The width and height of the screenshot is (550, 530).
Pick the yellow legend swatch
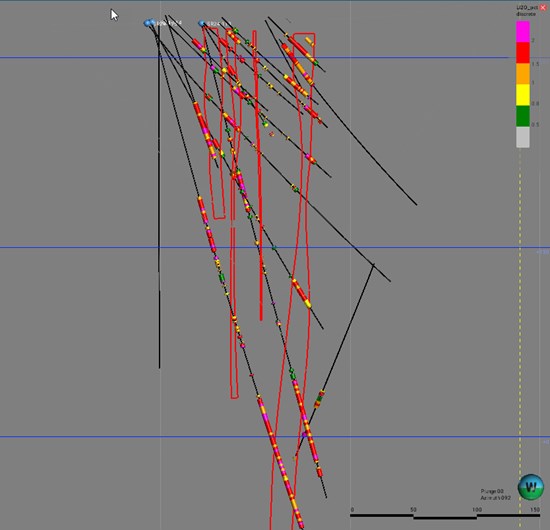[523, 95]
